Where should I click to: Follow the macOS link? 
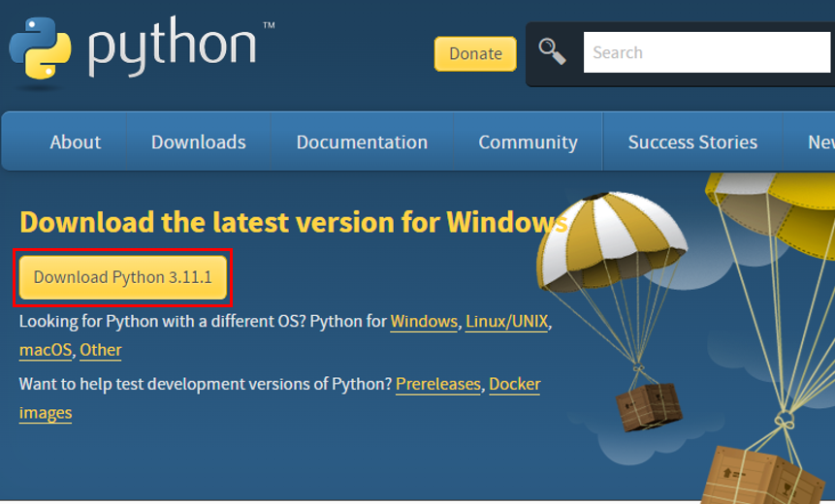(46, 350)
